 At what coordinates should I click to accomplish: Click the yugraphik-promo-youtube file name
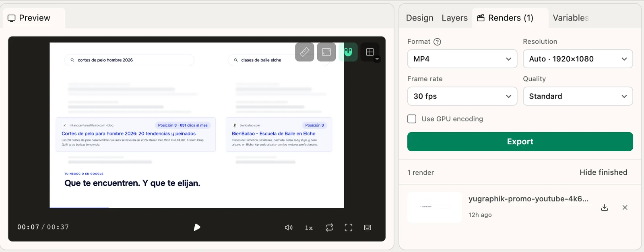coord(528,199)
